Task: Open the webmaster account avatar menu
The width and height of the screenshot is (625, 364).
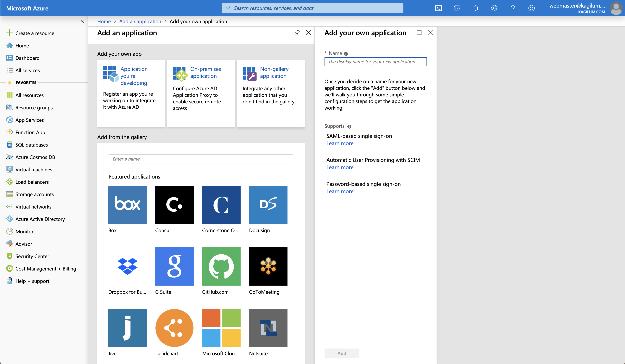Action: point(616,8)
